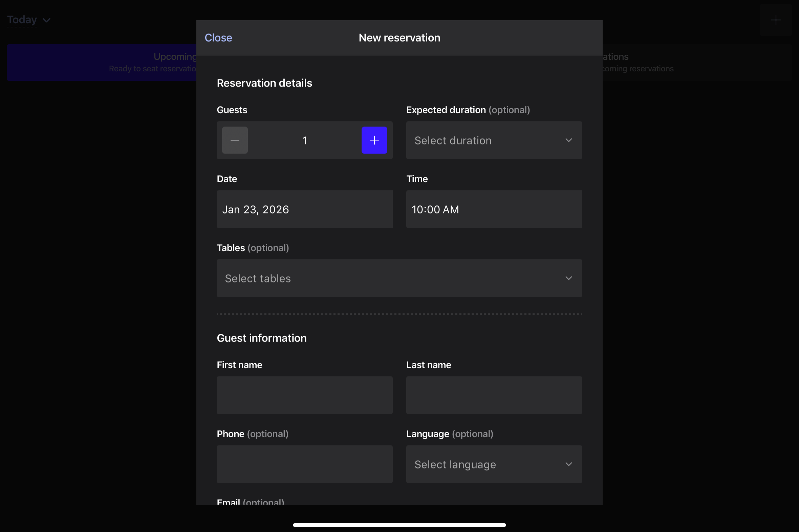Open the Select tables dropdown
The height and width of the screenshot is (532, 799).
tap(399, 278)
